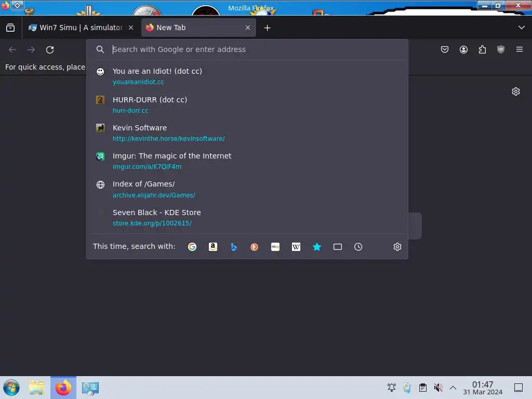Open the trash/bin tray icon

(x=407, y=387)
